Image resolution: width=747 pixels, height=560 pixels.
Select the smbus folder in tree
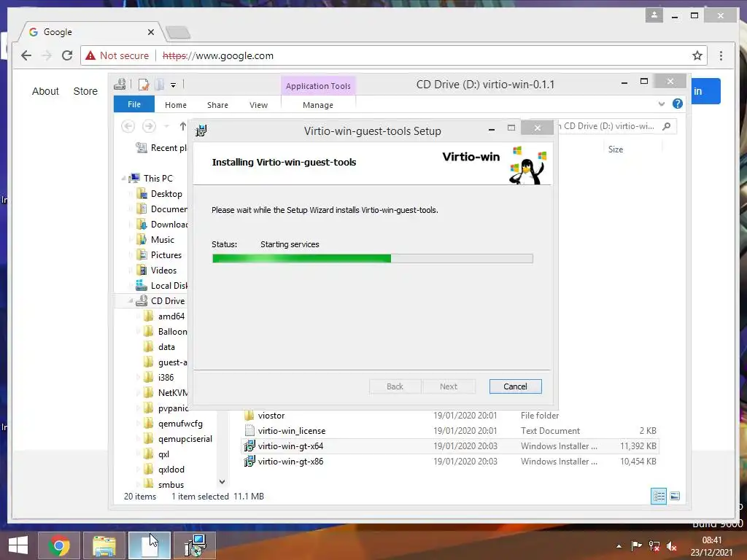point(171,484)
